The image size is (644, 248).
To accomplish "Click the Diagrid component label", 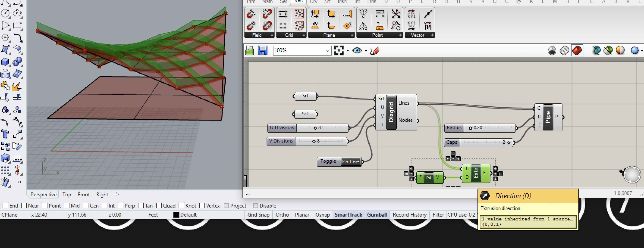I will (391, 112).
